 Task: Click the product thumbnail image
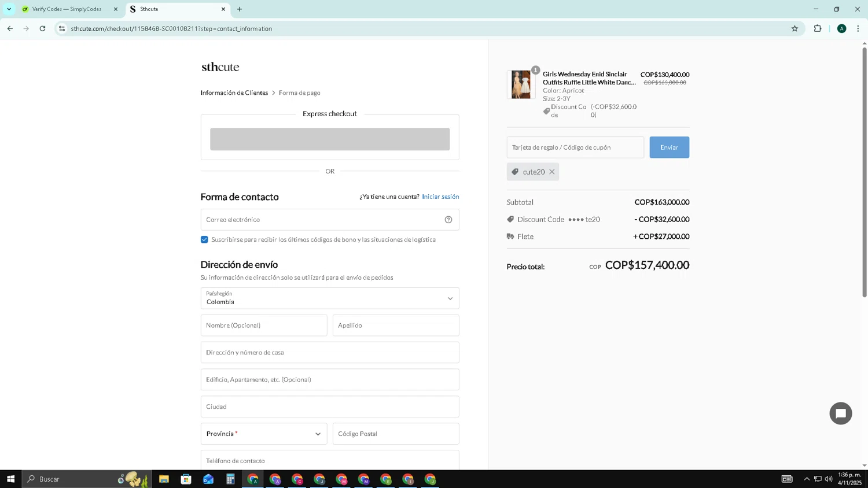tap(521, 84)
